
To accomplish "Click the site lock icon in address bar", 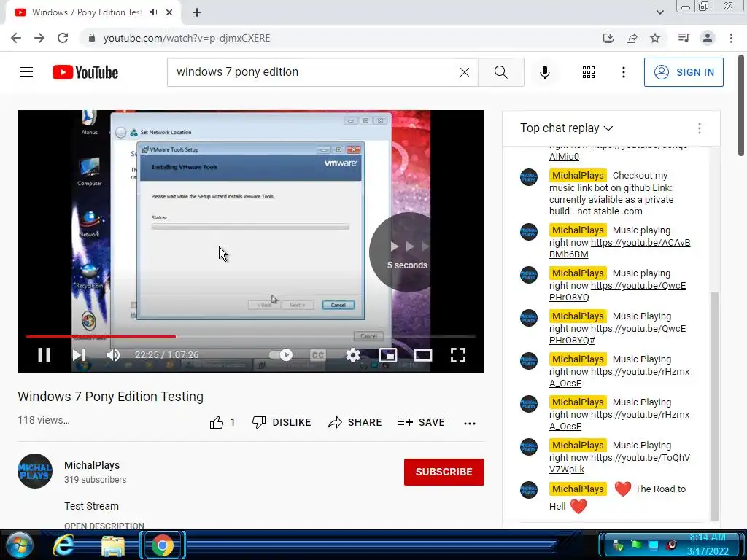I will point(92,38).
